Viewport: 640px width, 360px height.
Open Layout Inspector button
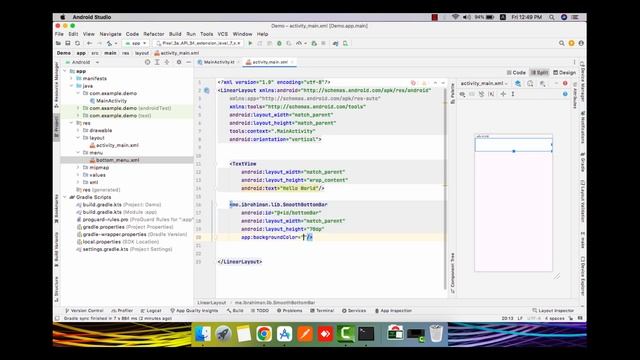553,311
